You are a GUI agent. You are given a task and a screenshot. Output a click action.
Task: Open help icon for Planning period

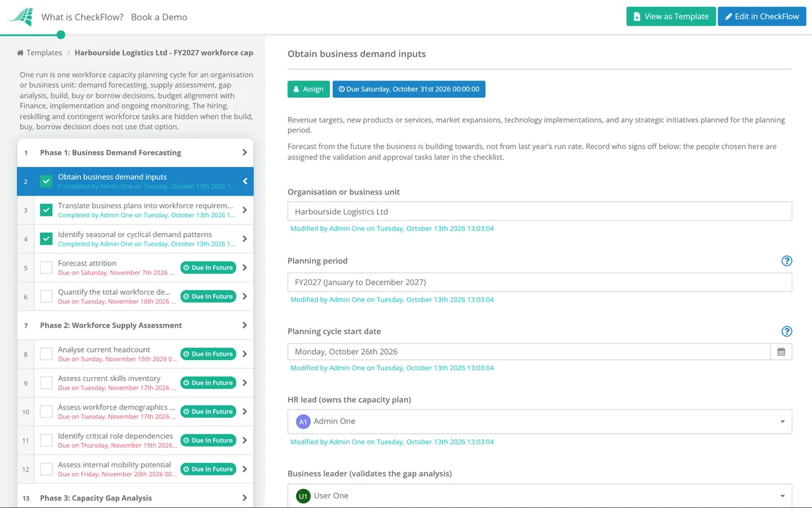(x=787, y=261)
